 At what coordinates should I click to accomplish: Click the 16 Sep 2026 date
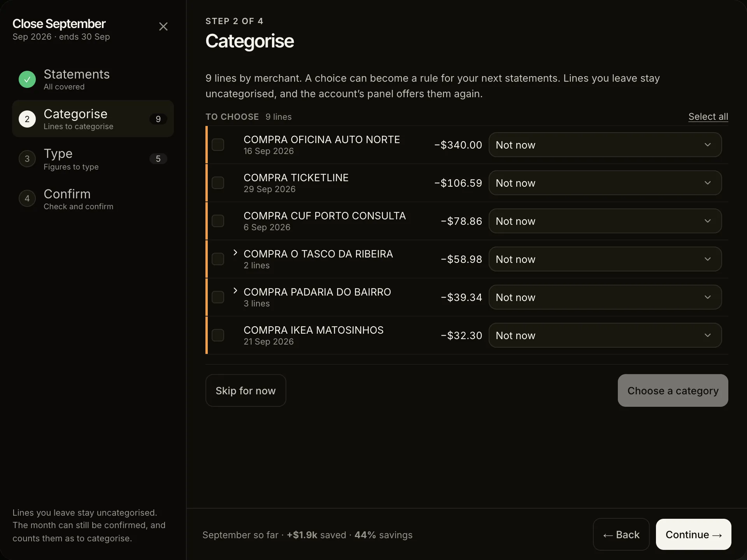coord(268,151)
